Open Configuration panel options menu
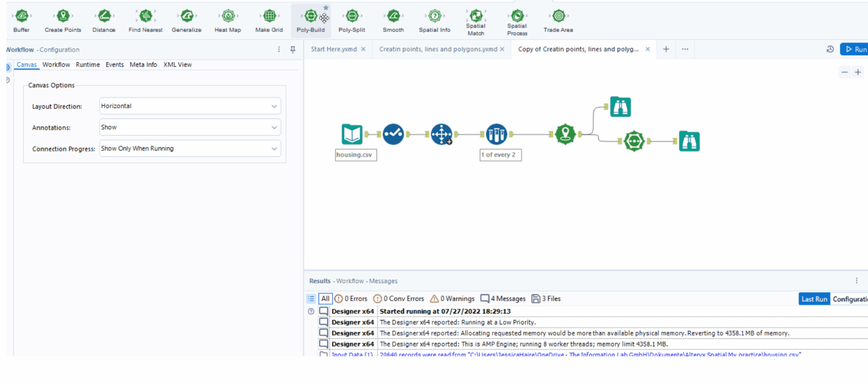 tap(279, 50)
